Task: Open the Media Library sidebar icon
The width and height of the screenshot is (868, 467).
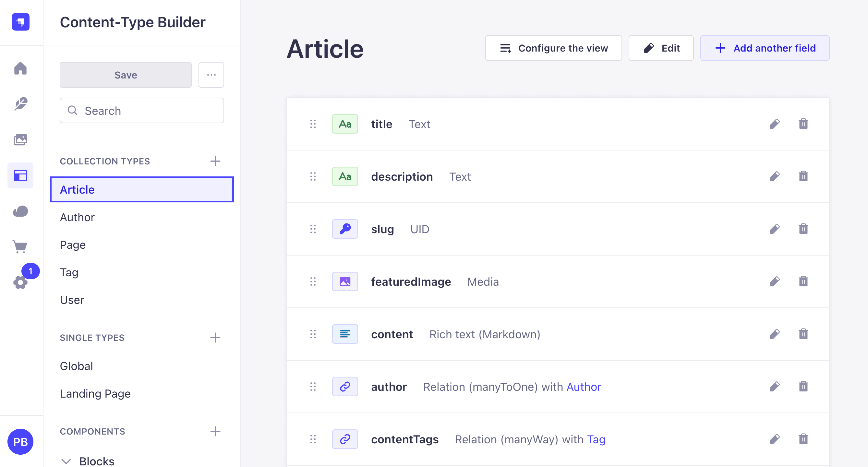Action: point(20,140)
